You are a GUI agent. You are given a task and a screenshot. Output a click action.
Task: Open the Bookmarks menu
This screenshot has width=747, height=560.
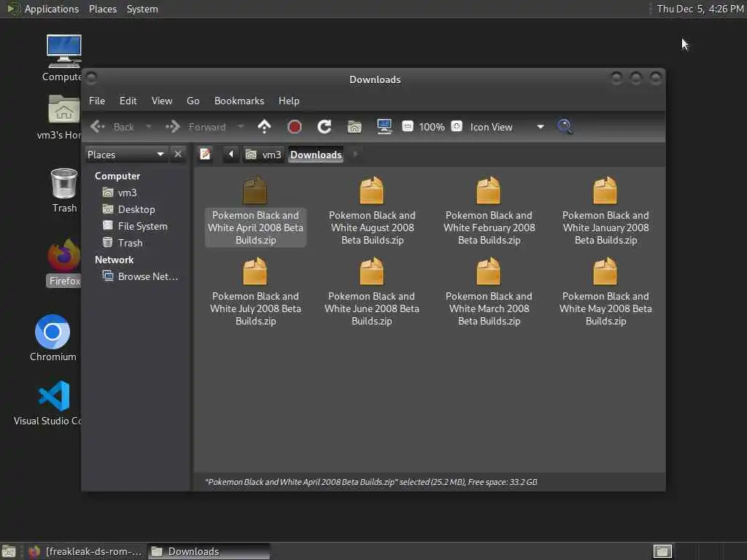coord(239,101)
